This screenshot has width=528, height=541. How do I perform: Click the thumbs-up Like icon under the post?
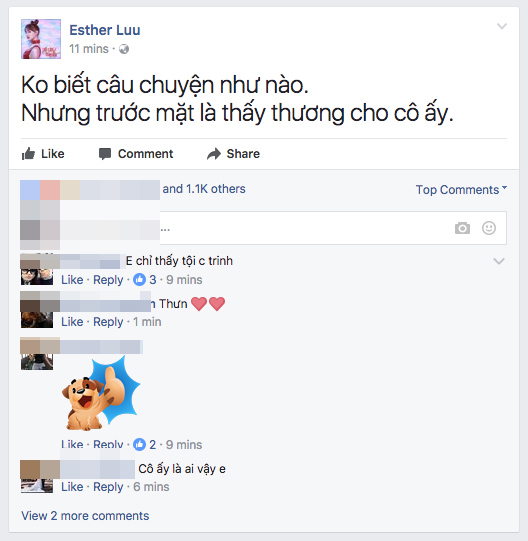pyautogui.click(x=28, y=154)
